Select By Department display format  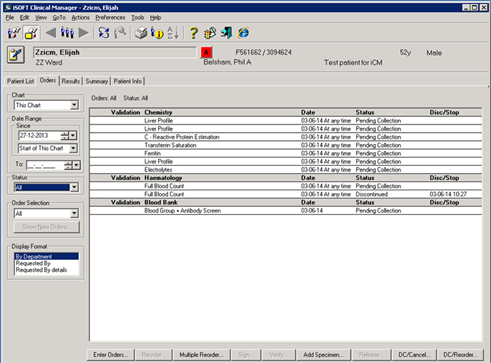coord(47,256)
